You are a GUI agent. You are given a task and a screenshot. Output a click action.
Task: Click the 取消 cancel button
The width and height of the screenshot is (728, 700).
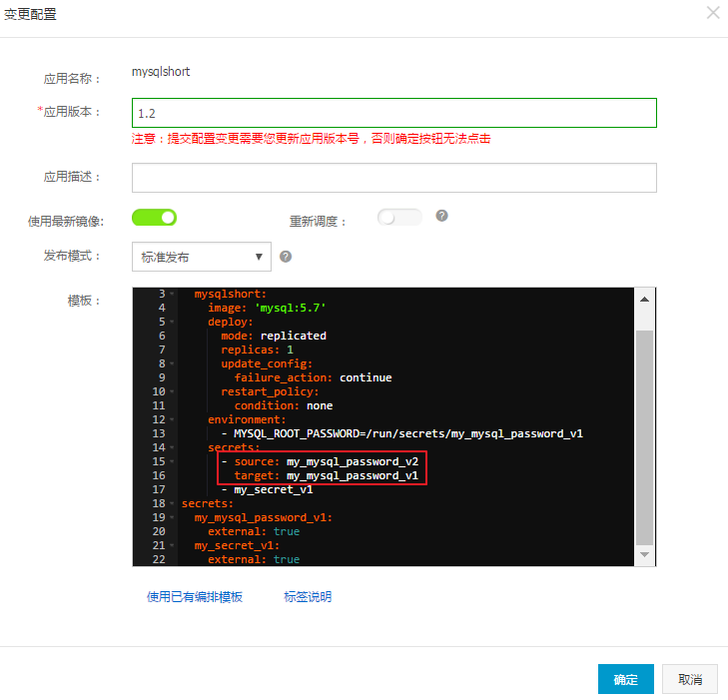690,680
